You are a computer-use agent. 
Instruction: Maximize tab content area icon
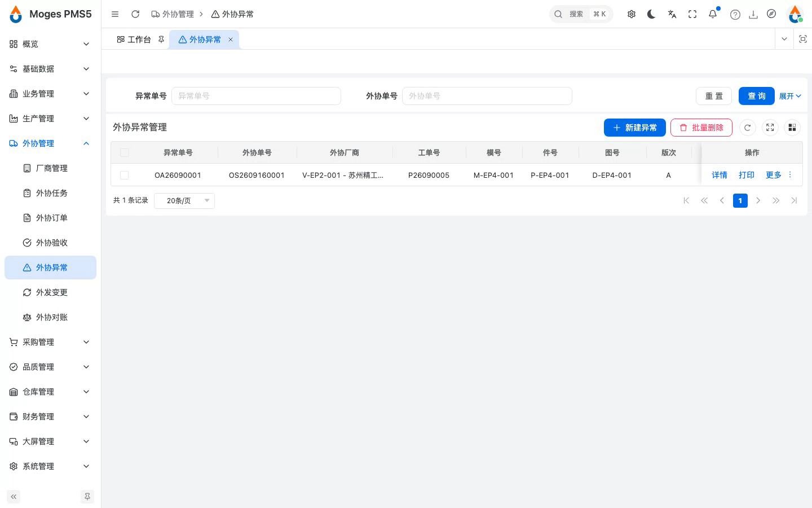803,39
